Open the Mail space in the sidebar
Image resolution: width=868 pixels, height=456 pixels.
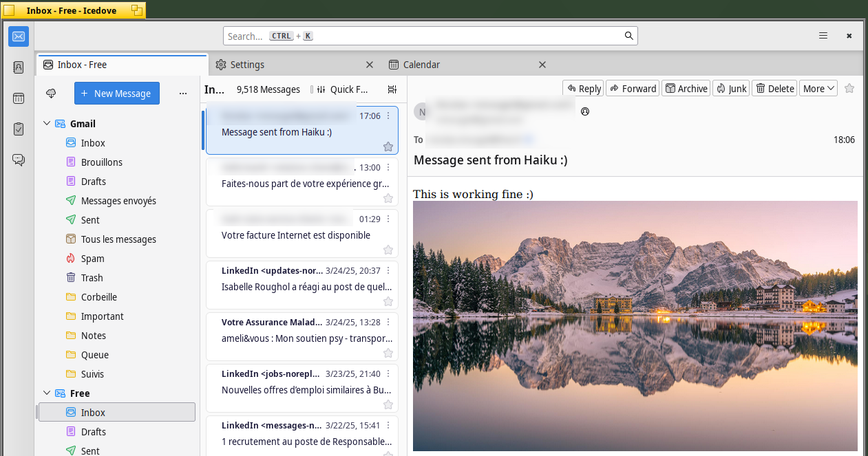[19, 36]
